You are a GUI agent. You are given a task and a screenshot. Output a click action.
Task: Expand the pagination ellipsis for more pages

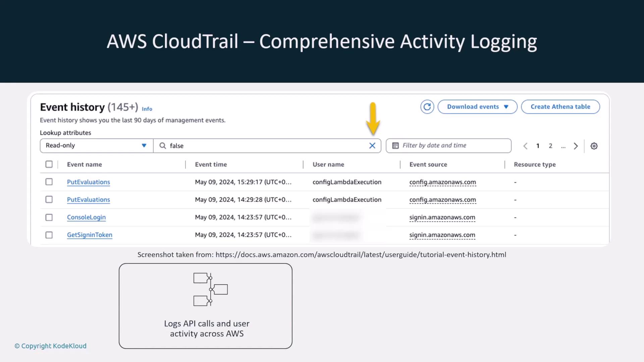[563, 146]
